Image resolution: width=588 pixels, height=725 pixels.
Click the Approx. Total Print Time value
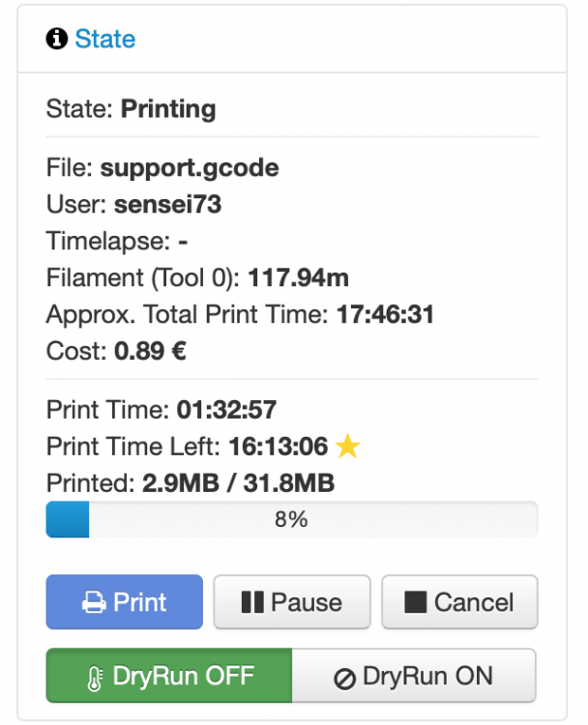[385, 314]
